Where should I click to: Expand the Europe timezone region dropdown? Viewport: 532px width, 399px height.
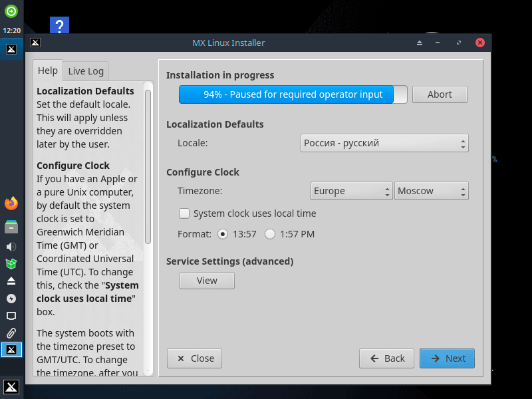click(x=352, y=191)
